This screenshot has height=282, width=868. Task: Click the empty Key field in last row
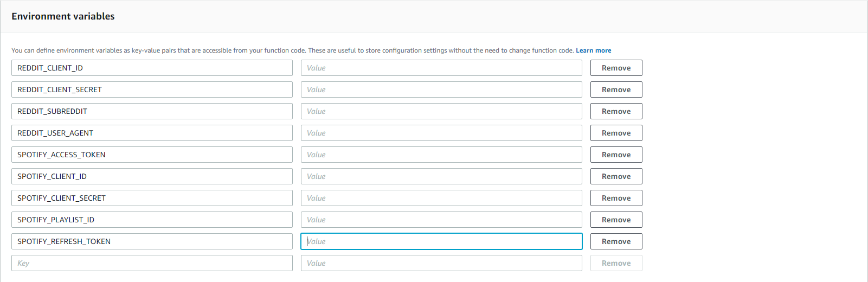click(x=152, y=263)
